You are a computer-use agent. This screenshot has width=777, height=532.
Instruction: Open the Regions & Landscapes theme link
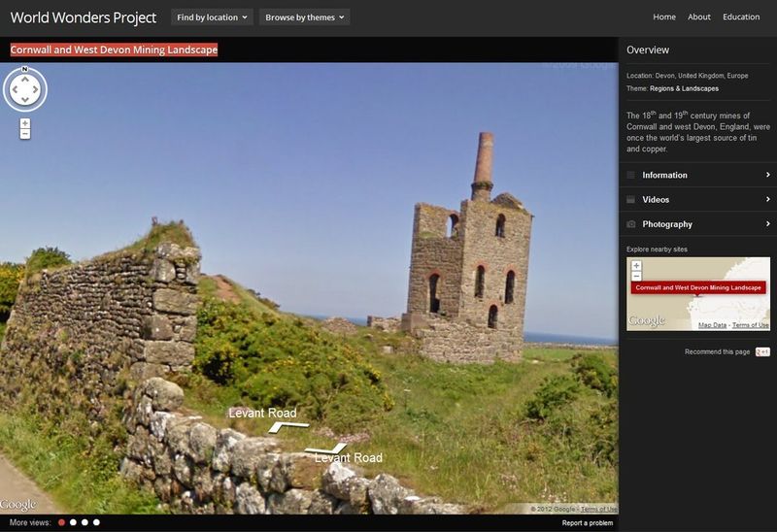coord(684,88)
